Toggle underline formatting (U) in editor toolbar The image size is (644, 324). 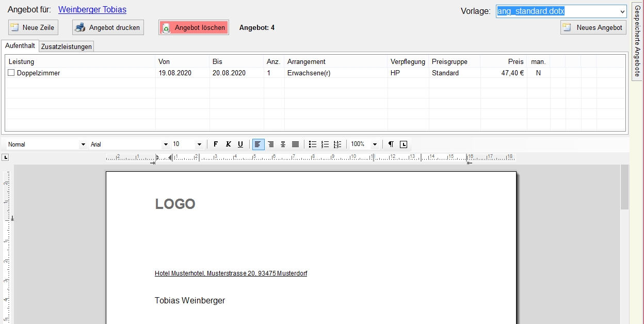click(x=240, y=144)
